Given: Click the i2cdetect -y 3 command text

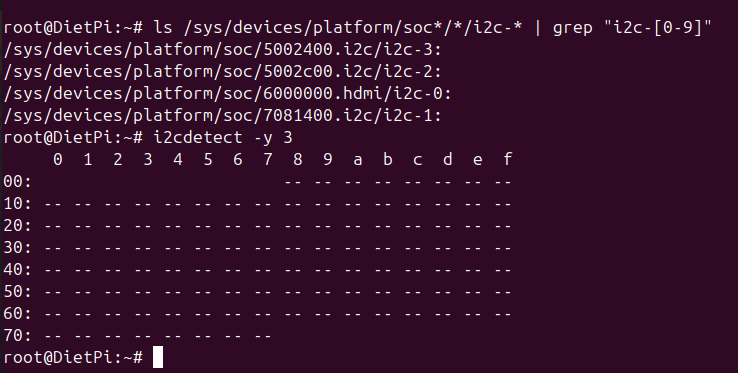Looking at the screenshot, I should [x=223, y=138].
